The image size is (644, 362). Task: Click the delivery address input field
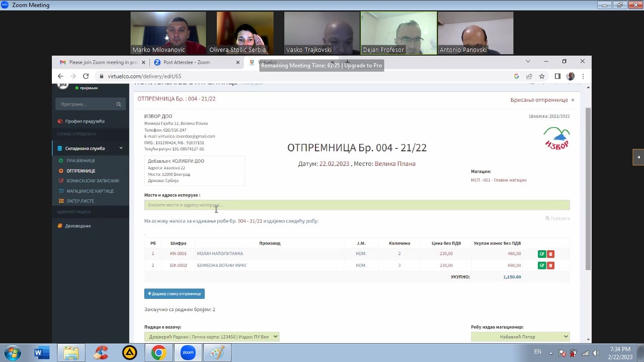point(356,205)
